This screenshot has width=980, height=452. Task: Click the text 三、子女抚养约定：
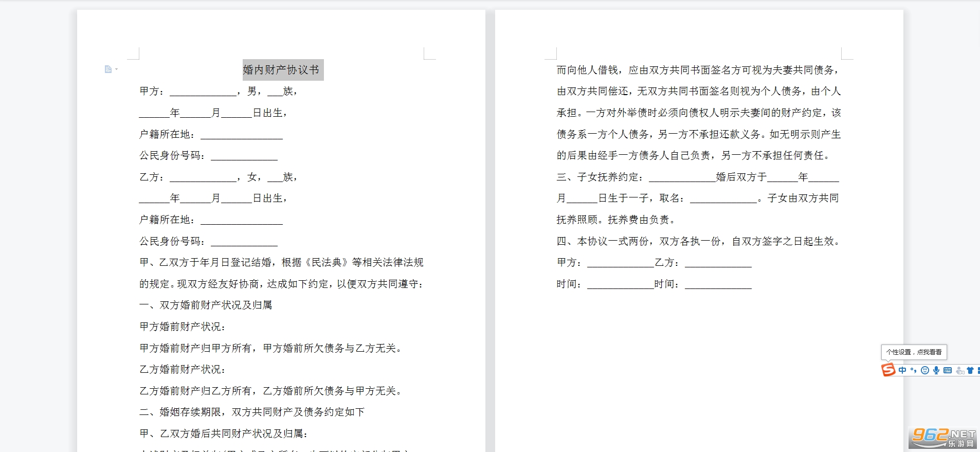coord(600,177)
